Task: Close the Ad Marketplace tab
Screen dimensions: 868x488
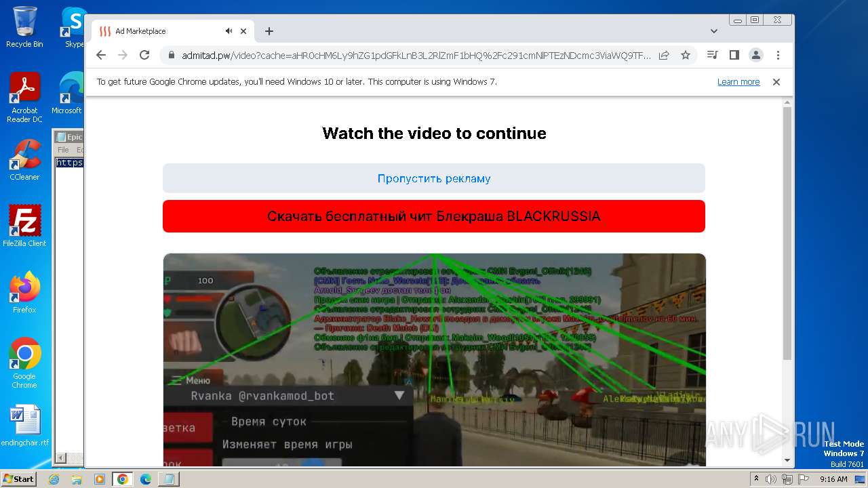Action: (244, 31)
